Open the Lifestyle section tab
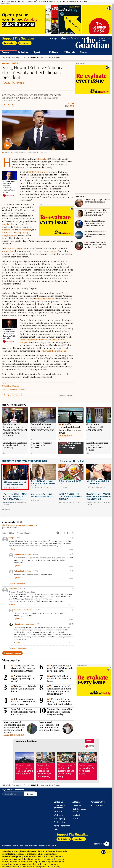Viewport: 114px width, 868px height. [x=70, y=52]
